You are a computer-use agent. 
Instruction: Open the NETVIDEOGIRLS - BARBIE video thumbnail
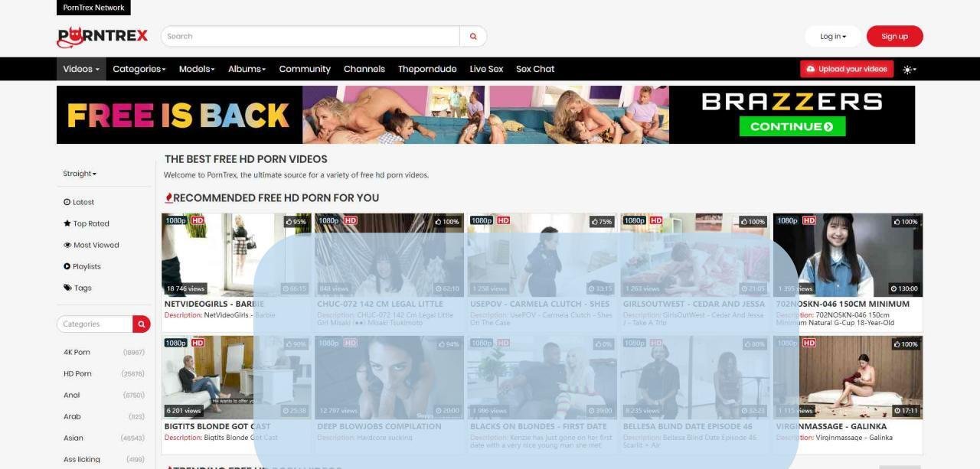click(236, 255)
